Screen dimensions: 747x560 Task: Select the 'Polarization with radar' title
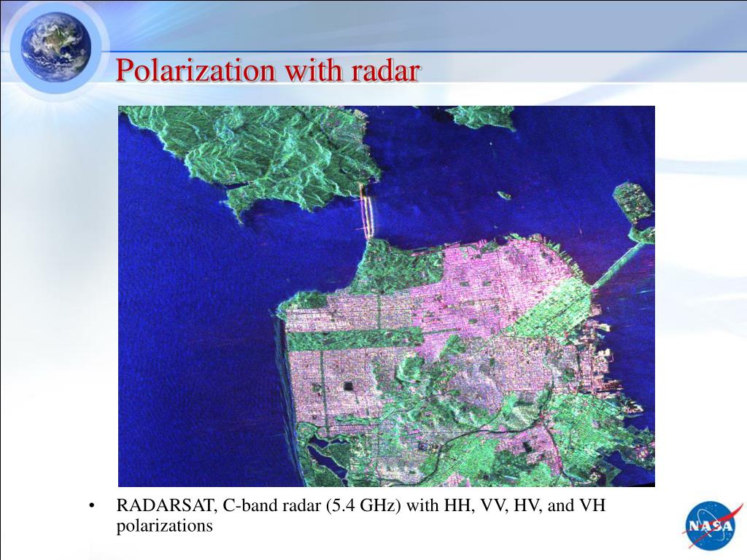coord(268,70)
